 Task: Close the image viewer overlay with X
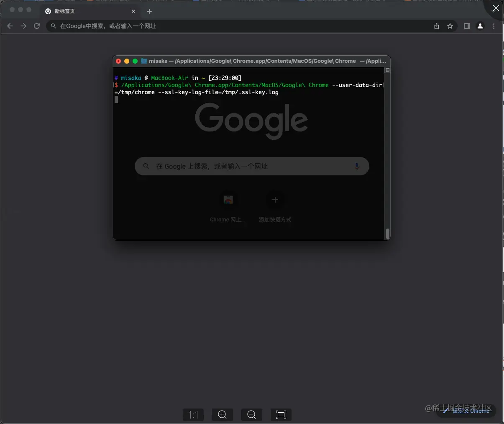(x=496, y=8)
